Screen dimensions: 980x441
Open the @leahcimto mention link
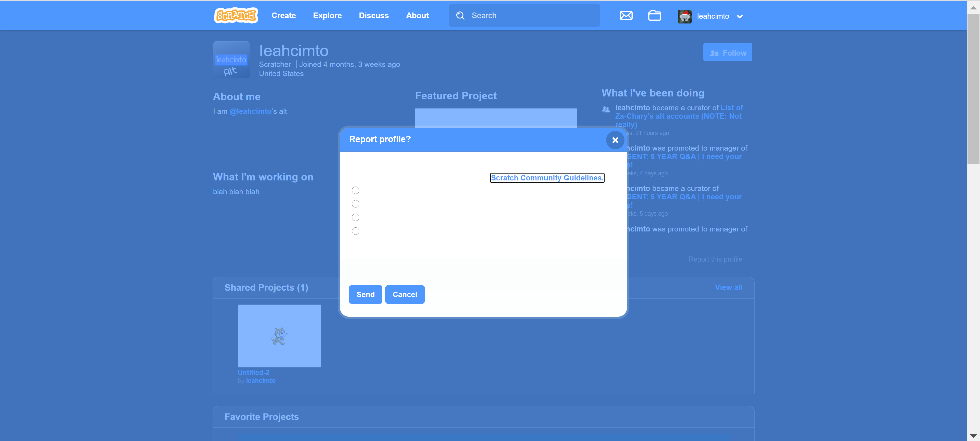pyautogui.click(x=250, y=112)
